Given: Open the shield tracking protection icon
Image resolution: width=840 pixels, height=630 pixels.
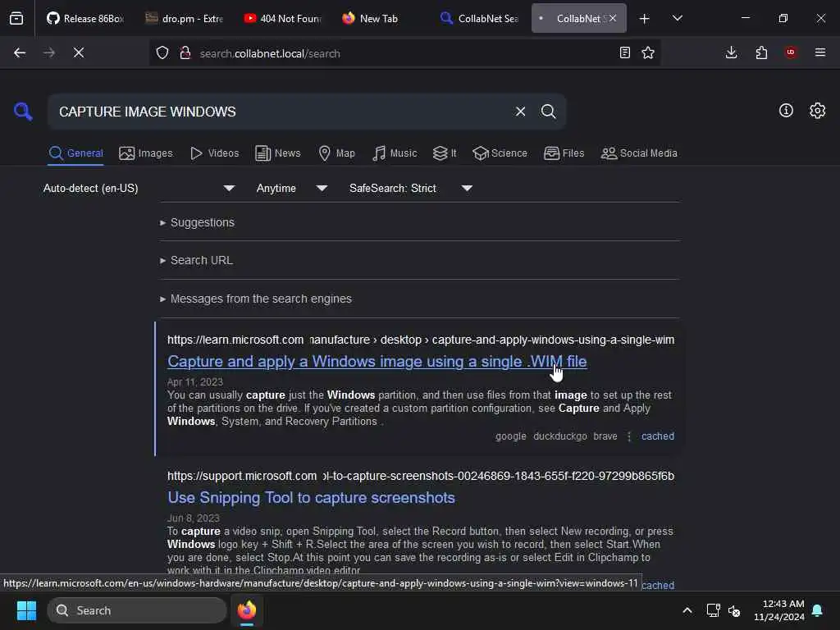Looking at the screenshot, I should coord(162,52).
